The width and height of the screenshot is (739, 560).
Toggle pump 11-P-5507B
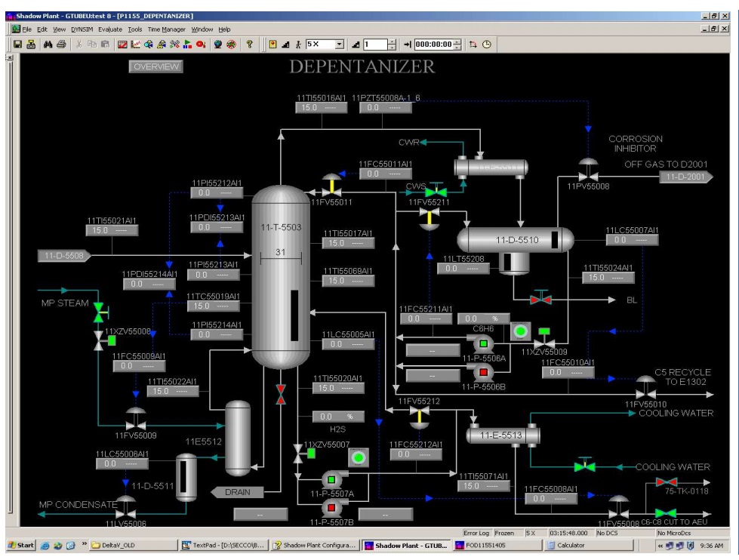(332, 508)
